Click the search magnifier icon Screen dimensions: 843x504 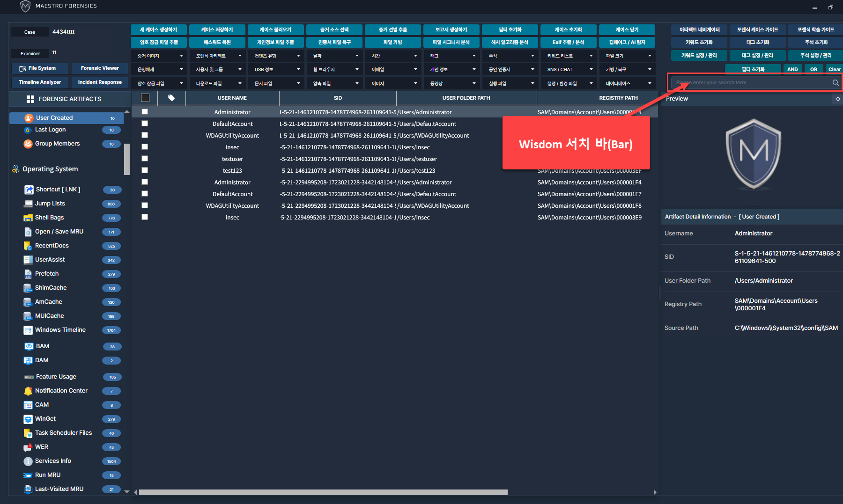click(x=836, y=83)
